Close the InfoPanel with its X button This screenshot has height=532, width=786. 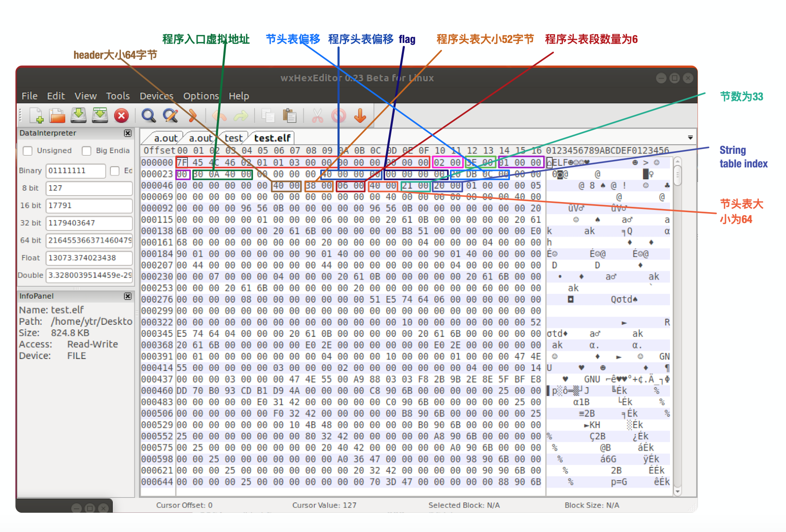pyautogui.click(x=127, y=296)
